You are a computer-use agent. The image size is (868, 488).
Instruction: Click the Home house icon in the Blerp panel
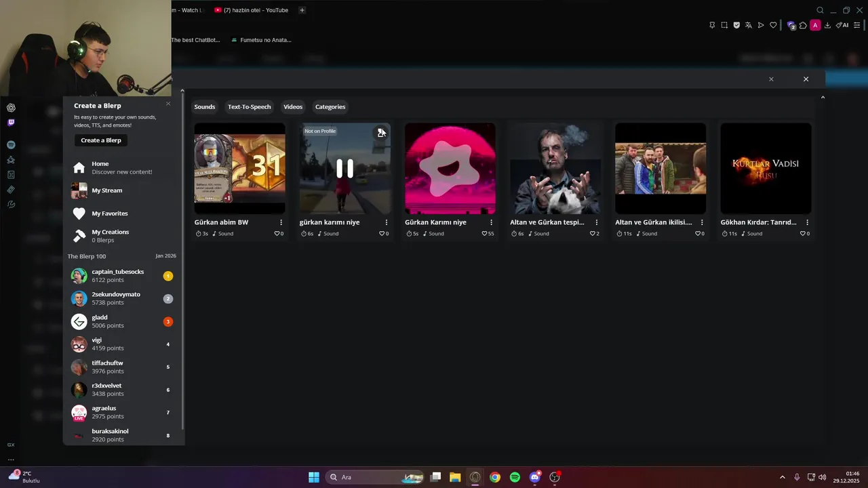79,167
